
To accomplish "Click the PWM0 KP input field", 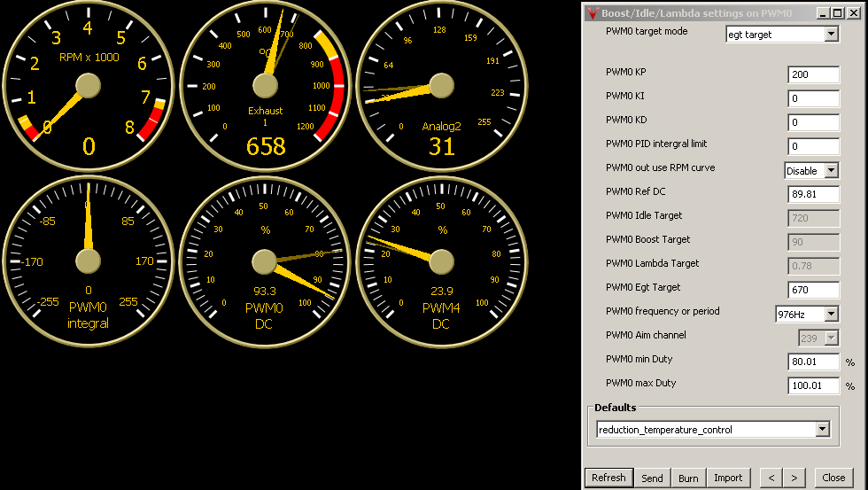I will pos(813,75).
